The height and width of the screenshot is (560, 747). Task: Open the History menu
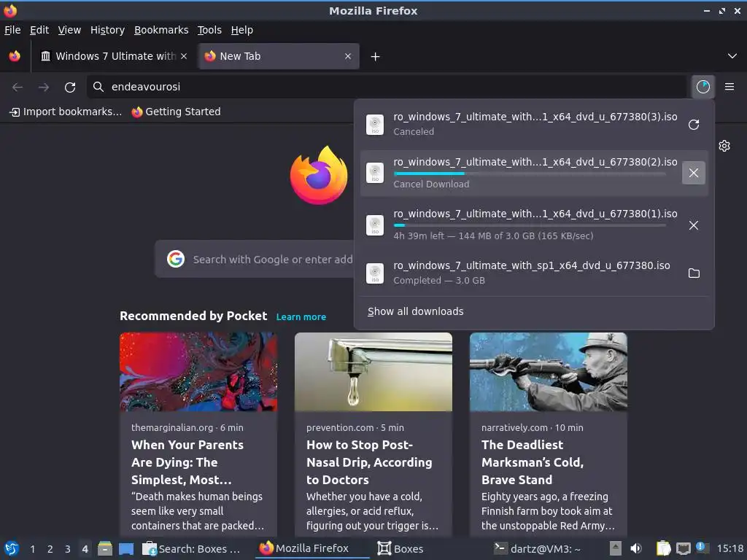(x=107, y=30)
